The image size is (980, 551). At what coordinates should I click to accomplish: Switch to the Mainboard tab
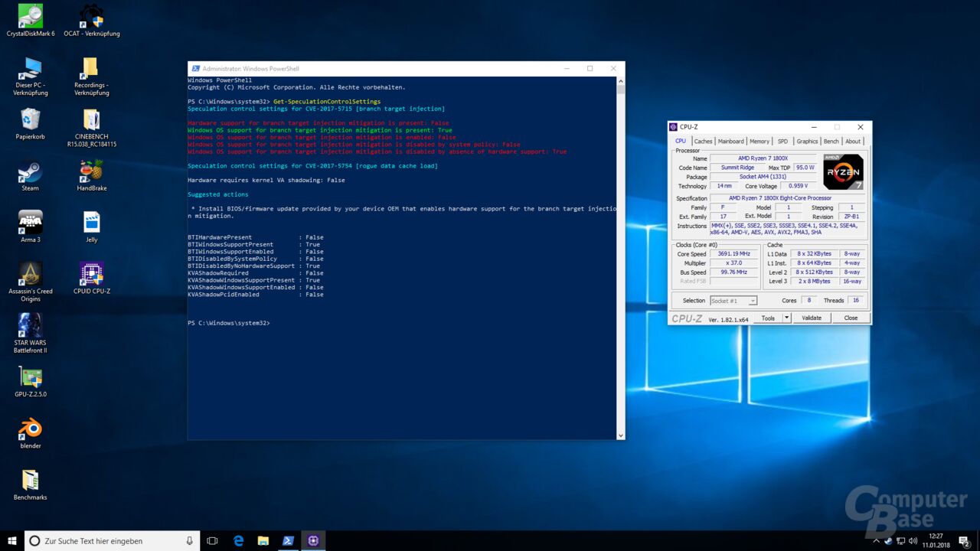[730, 141]
